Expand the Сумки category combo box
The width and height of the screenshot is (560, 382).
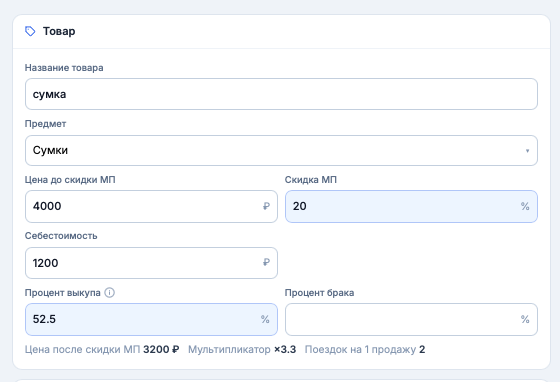tap(281, 150)
